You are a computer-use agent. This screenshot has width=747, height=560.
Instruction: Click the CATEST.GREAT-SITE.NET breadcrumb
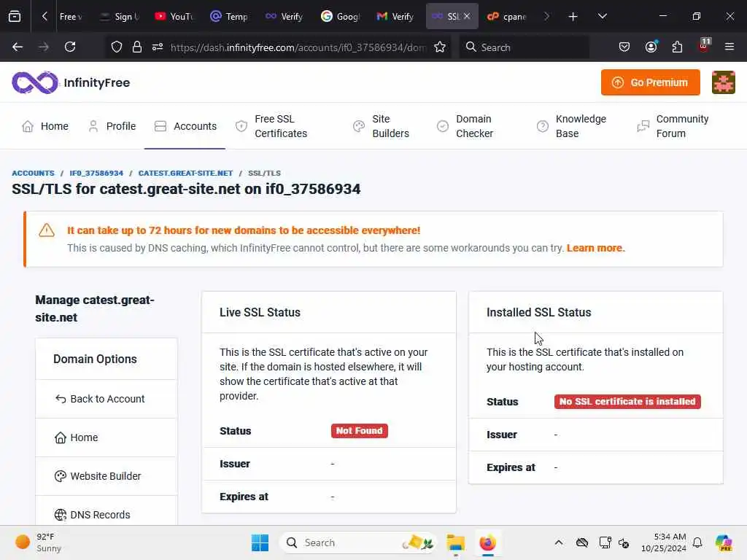tap(185, 173)
